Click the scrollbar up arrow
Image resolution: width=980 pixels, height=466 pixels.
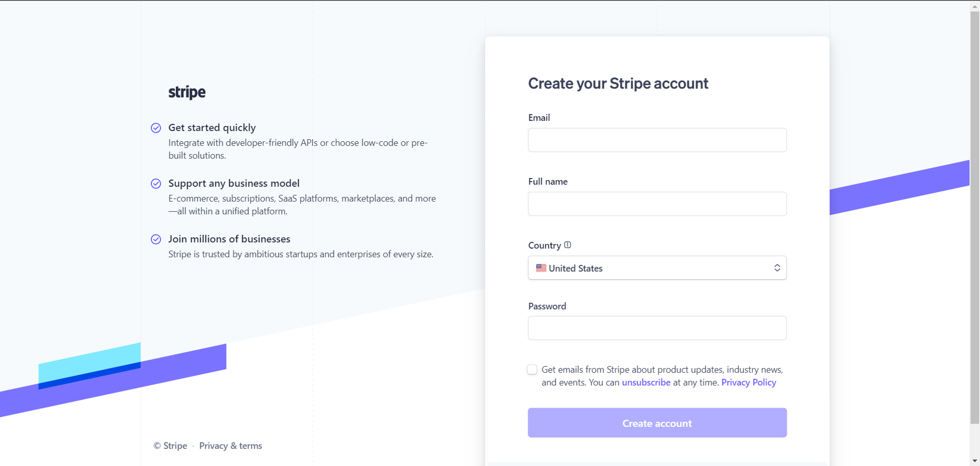point(975,5)
